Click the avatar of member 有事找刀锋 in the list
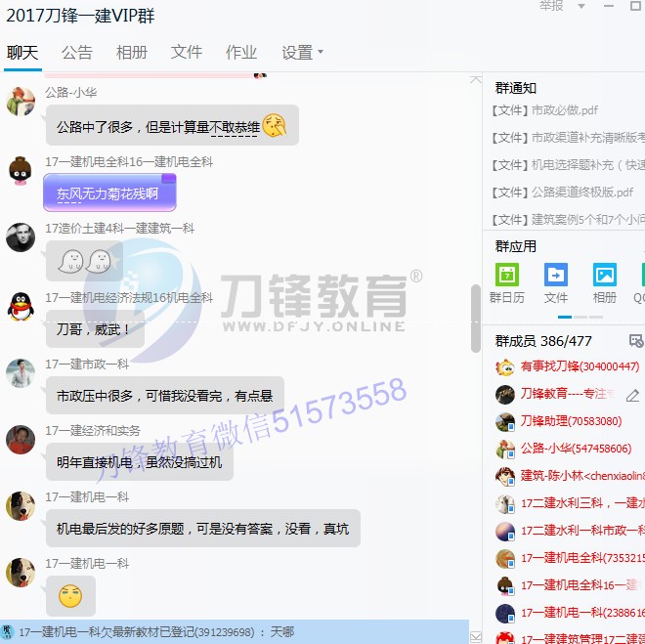The image size is (645, 644). point(505,366)
